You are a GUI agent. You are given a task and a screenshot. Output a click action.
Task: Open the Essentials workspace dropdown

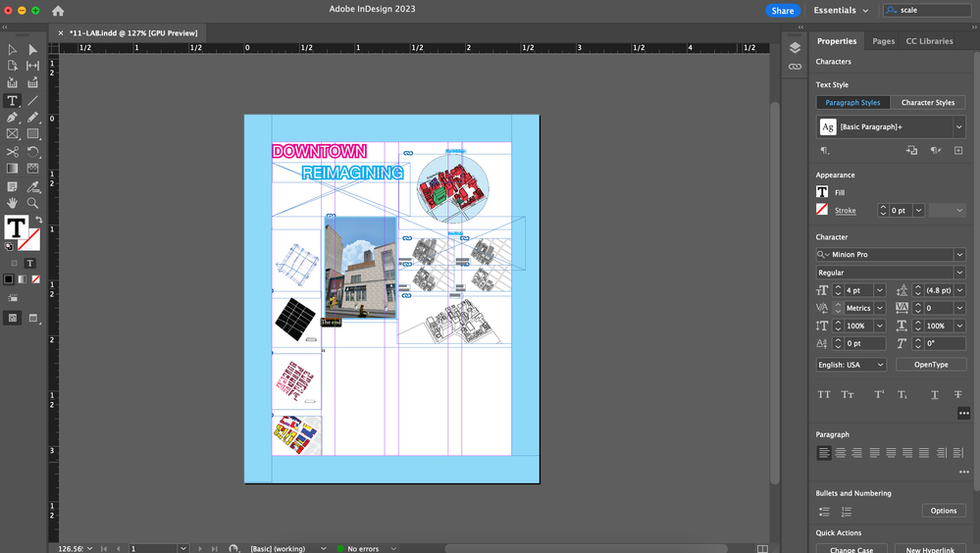(x=841, y=10)
